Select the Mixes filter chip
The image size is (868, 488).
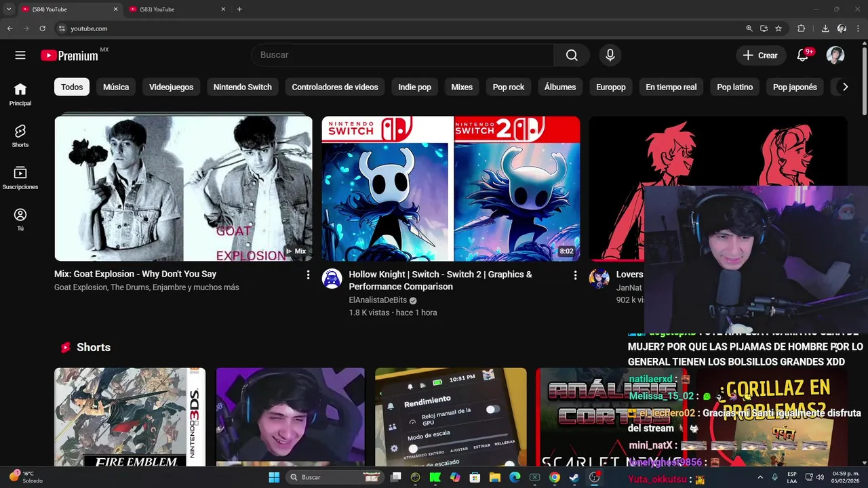462,87
